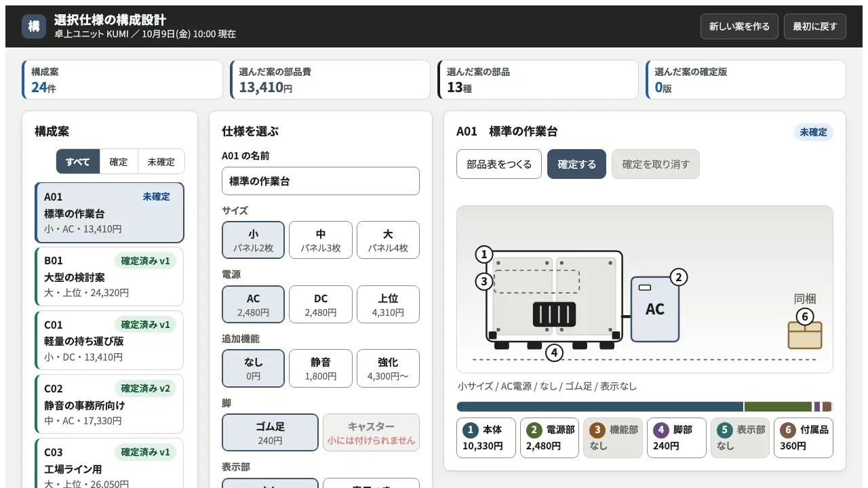The image size is (868, 488).
Task: Click green 電源部 cost bar segment
Action: click(778, 407)
